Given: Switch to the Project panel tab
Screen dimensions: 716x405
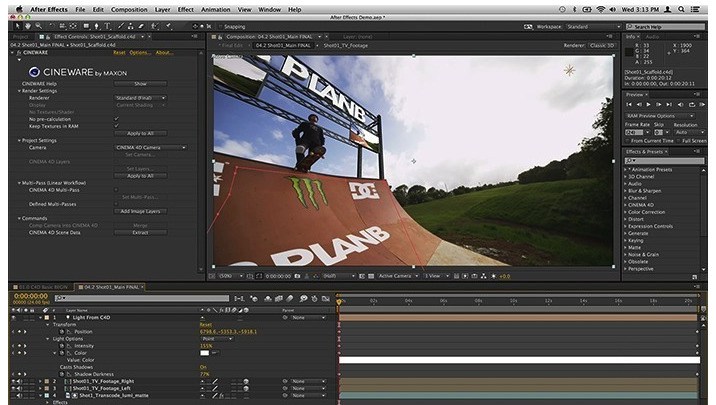Looking at the screenshot, I should click(x=21, y=37).
